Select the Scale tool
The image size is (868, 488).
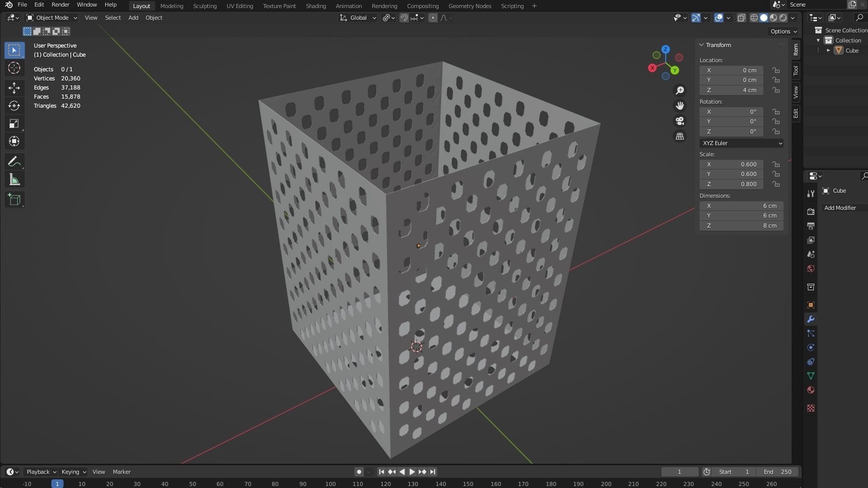coord(14,123)
